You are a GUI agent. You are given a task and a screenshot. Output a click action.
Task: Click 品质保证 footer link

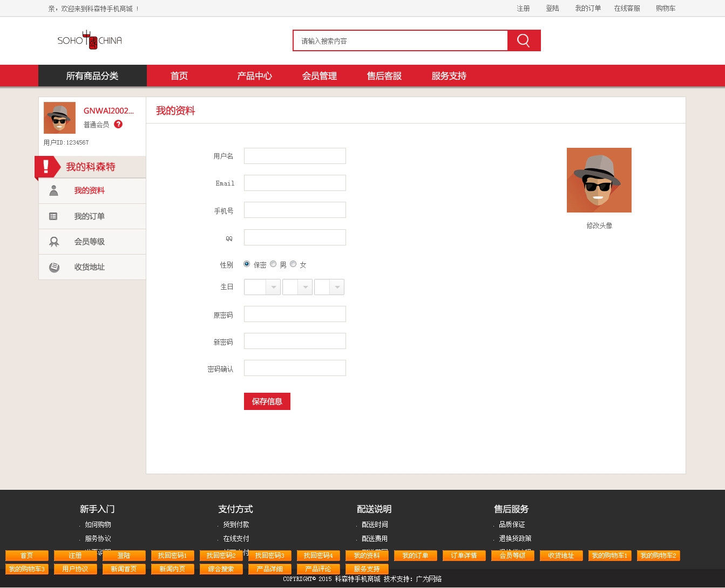512,524
